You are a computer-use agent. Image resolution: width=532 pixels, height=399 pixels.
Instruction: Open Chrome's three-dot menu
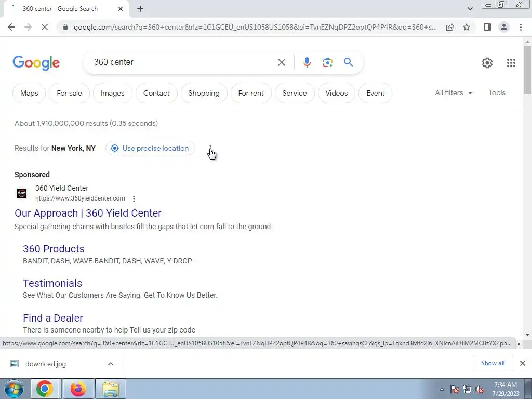point(521,27)
